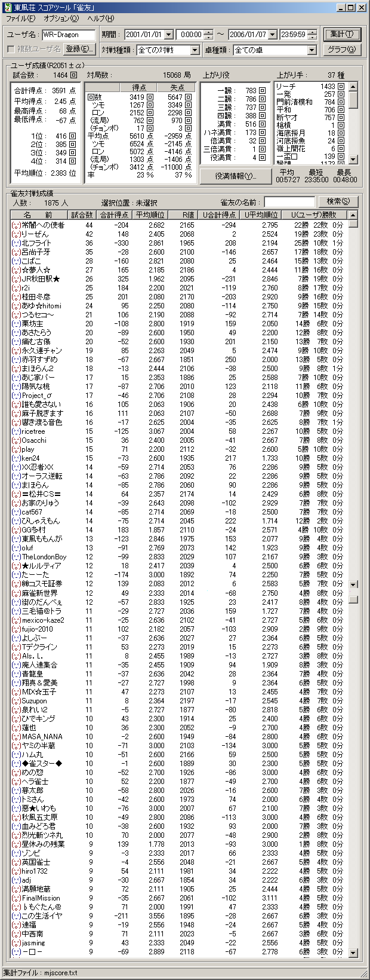Click the app icon in the title bar
The width and height of the screenshot is (370, 980).
click(7, 7)
